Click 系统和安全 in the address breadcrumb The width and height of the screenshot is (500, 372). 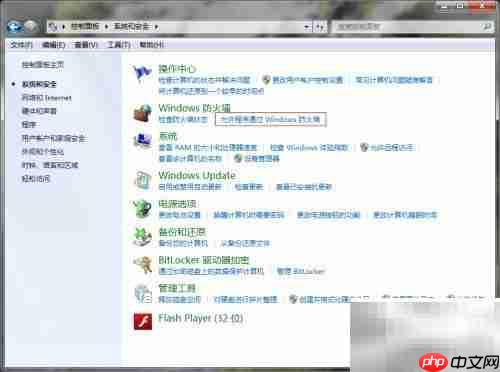pyautogui.click(x=131, y=27)
